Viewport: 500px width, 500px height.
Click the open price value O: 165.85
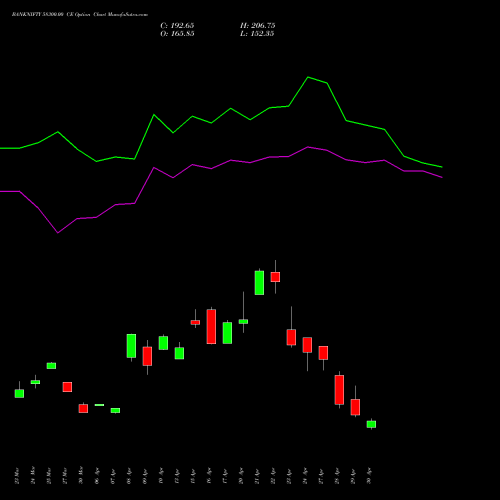point(177,34)
